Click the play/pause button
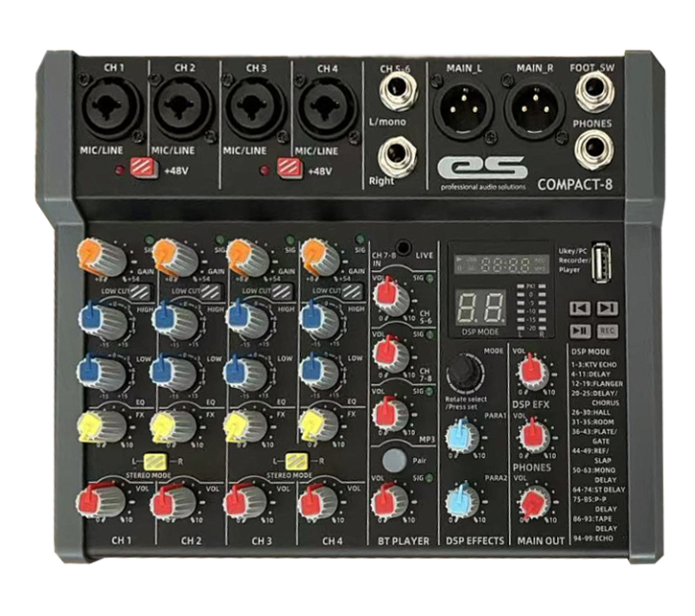The width and height of the screenshot is (695, 616). tap(580, 331)
